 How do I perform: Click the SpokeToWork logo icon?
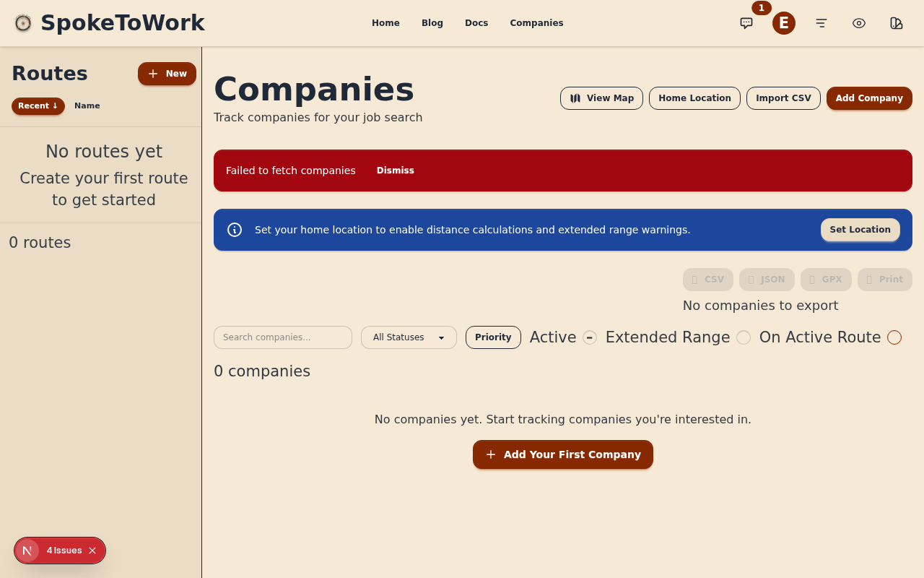click(22, 22)
